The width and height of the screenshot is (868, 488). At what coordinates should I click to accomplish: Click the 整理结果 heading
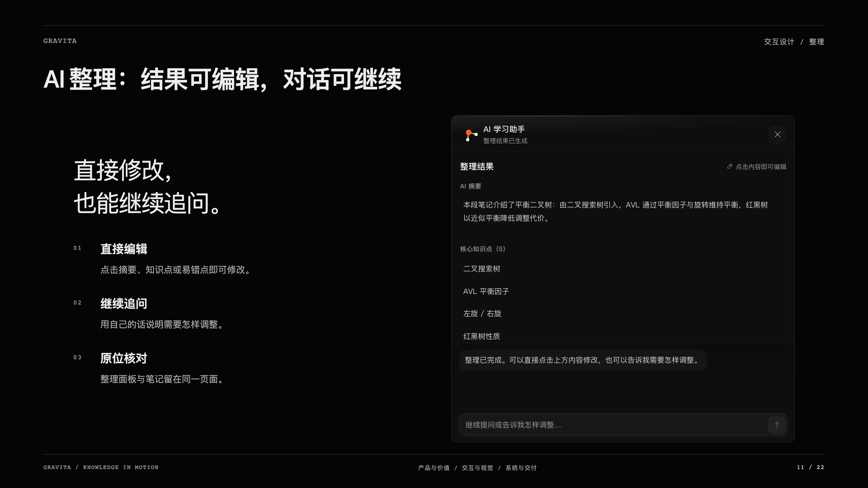click(x=477, y=167)
